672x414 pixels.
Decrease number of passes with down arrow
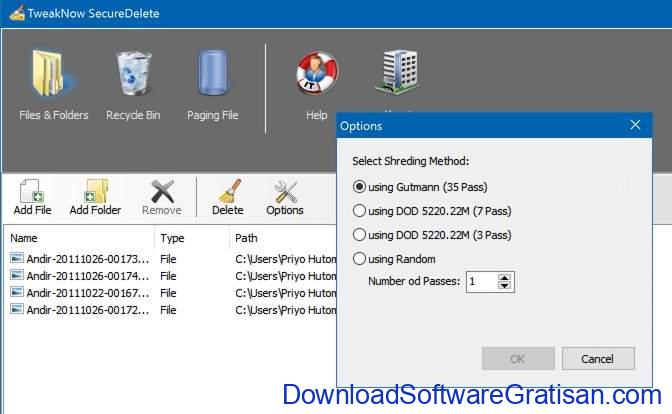(504, 286)
